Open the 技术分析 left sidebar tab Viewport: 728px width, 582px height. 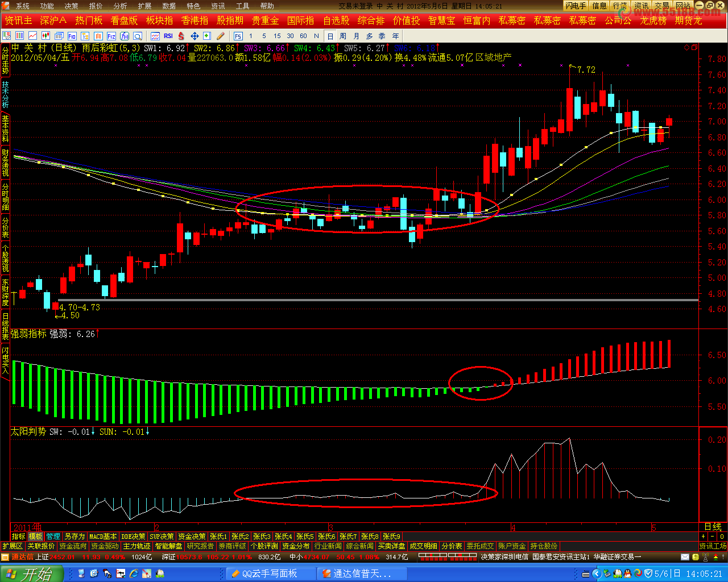pyautogui.click(x=5, y=94)
